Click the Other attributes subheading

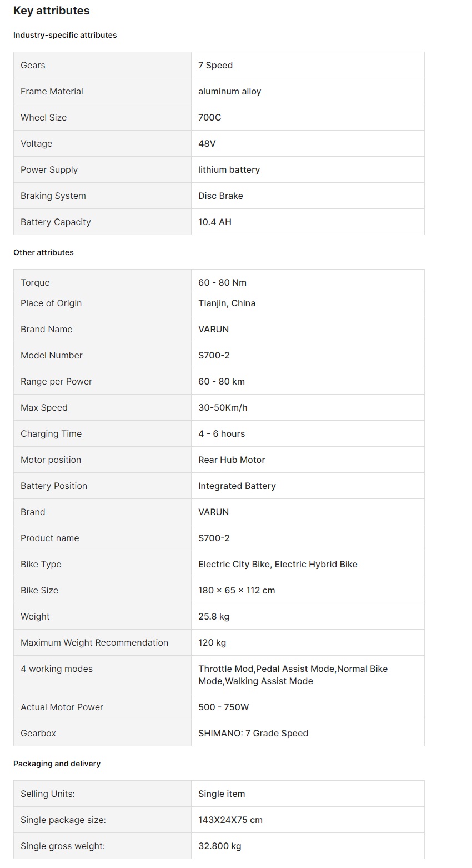pos(43,252)
